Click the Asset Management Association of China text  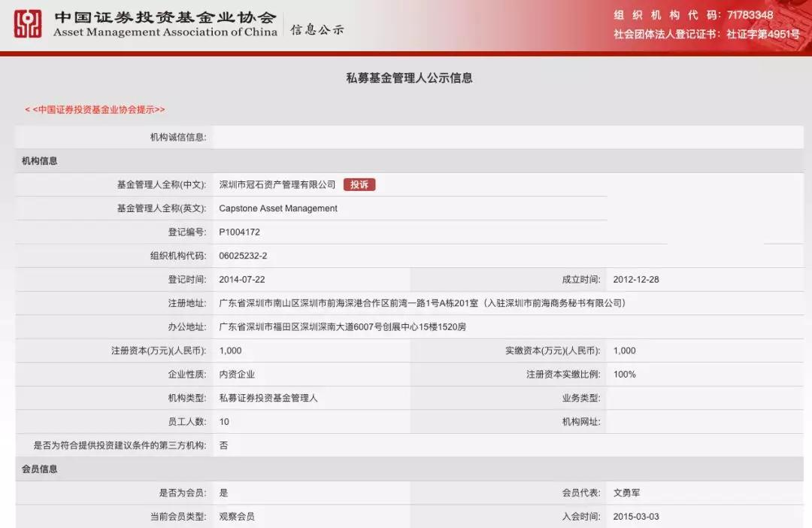pos(165,32)
